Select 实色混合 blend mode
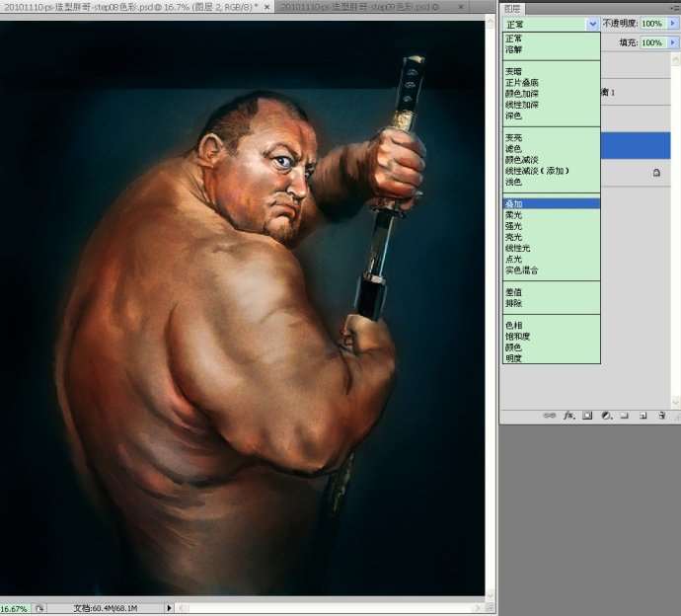Image resolution: width=681 pixels, height=616 pixels. coord(552,270)
